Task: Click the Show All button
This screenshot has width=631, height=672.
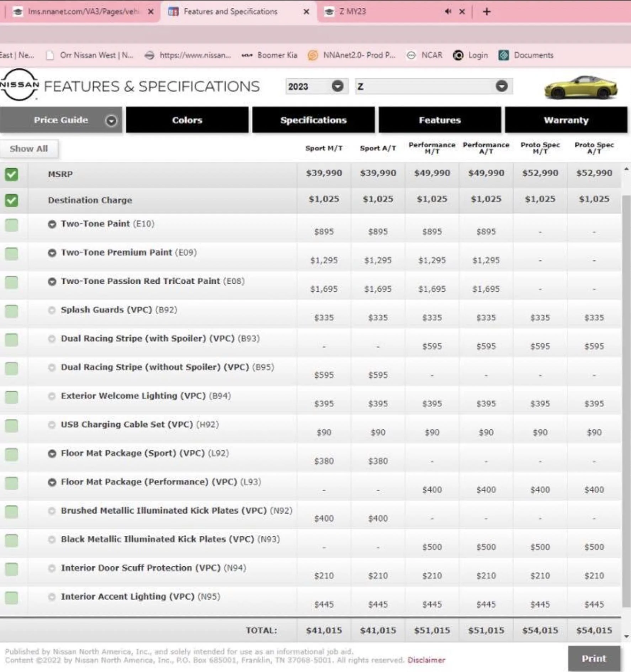Action: pyautogui.click(x=29, y=149)
